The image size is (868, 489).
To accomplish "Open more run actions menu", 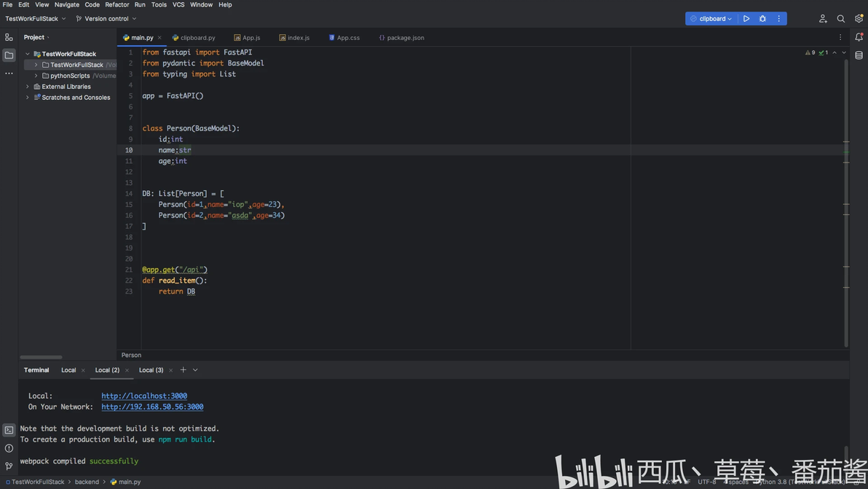I will coord(778,19).
